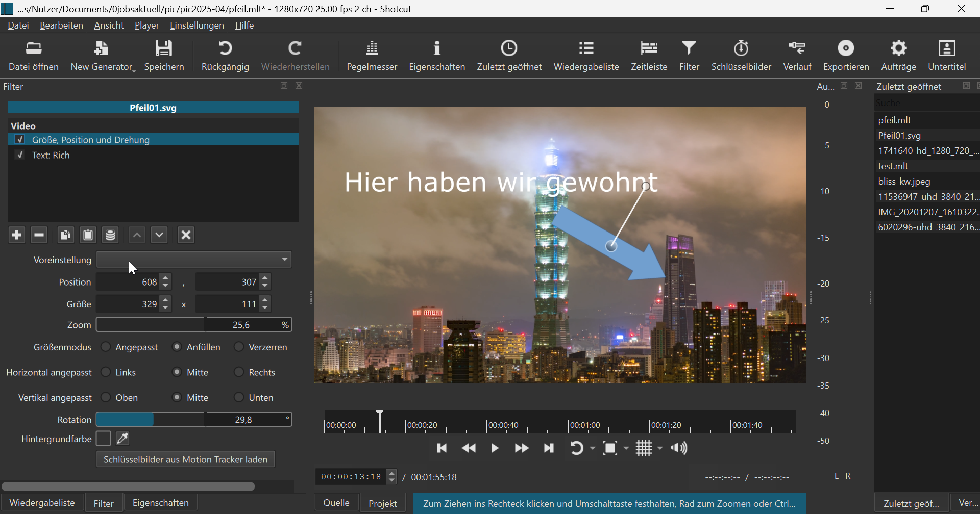Viewport: 980px width, 514px height.
Task: Select Links for horizontal alignment
Action: [106, 372]
